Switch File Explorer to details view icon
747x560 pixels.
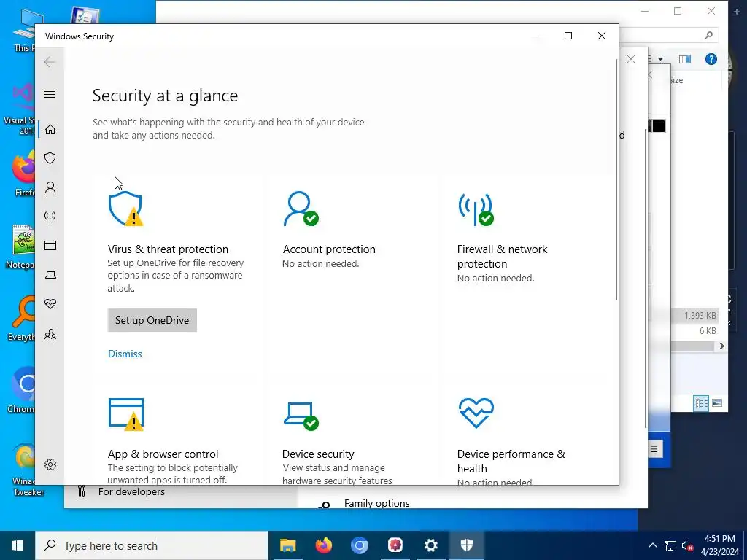coord(701,403)
